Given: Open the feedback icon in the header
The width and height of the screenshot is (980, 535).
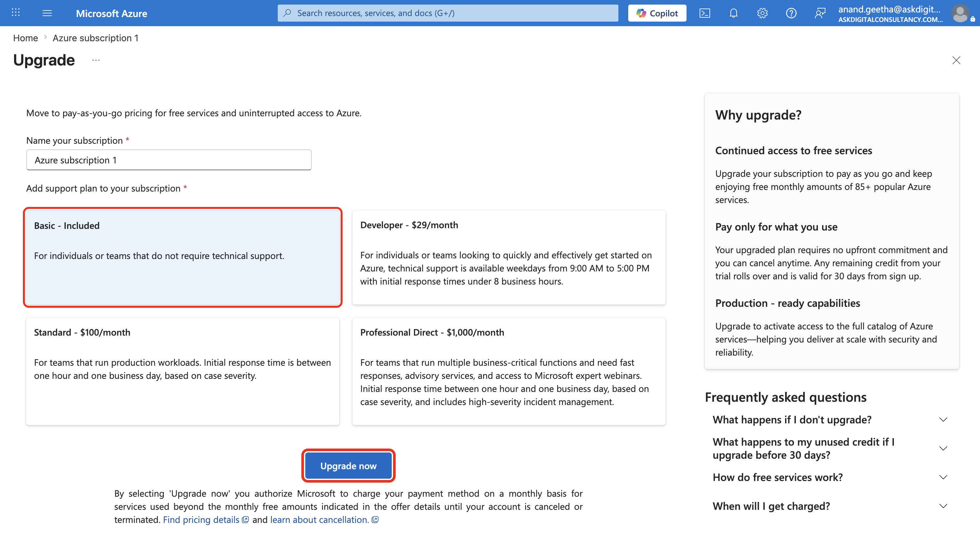Looking at the screenshot, I should point(820,13).
